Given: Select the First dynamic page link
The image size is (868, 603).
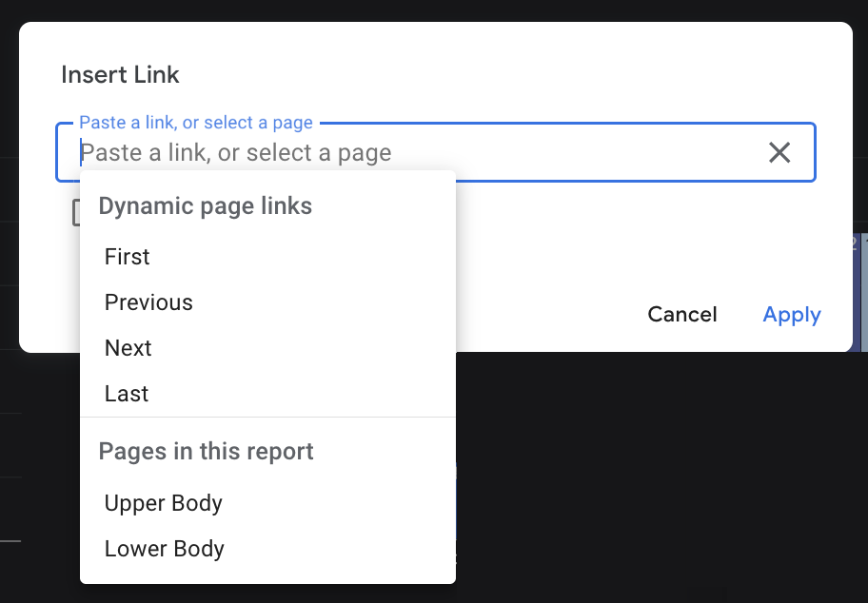Looking at the screenshot, I should point(128,257).
